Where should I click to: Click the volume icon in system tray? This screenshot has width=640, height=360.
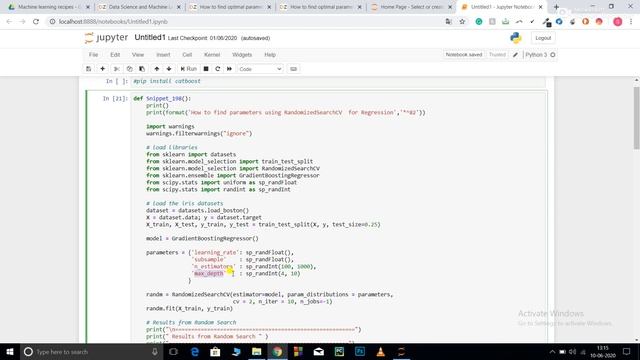coord(572,351)
